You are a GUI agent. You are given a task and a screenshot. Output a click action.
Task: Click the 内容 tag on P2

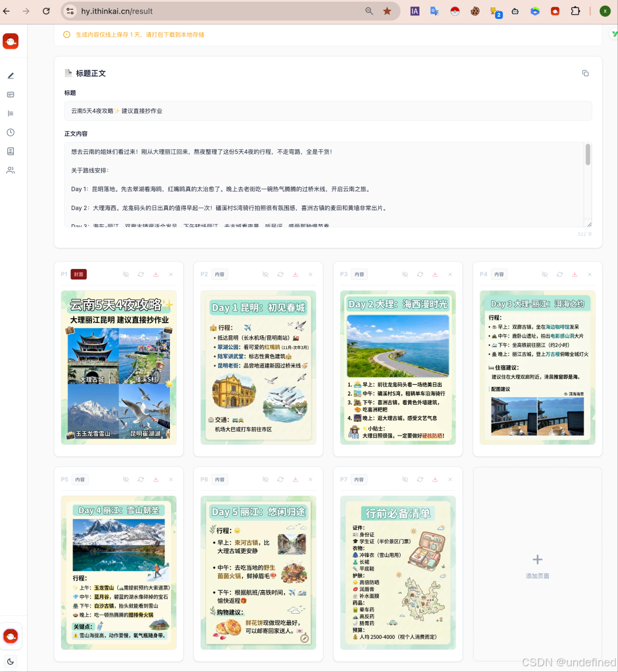pyautogui.click(x=219, y=274)
